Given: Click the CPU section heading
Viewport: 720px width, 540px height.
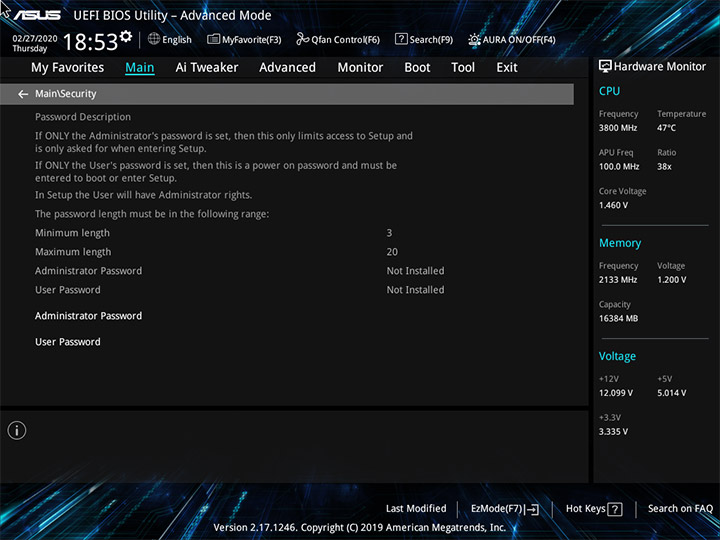Looking at the screenshot, I should point(609,91).
